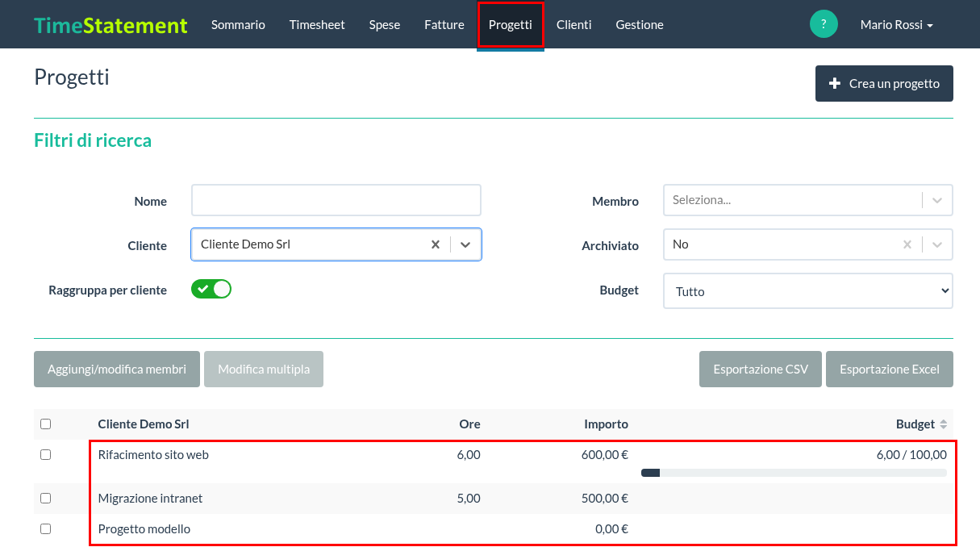The height and width of the screenshot is (547, 980).
Task: Clear the Archiviato filter value
Action: [907, 244]
